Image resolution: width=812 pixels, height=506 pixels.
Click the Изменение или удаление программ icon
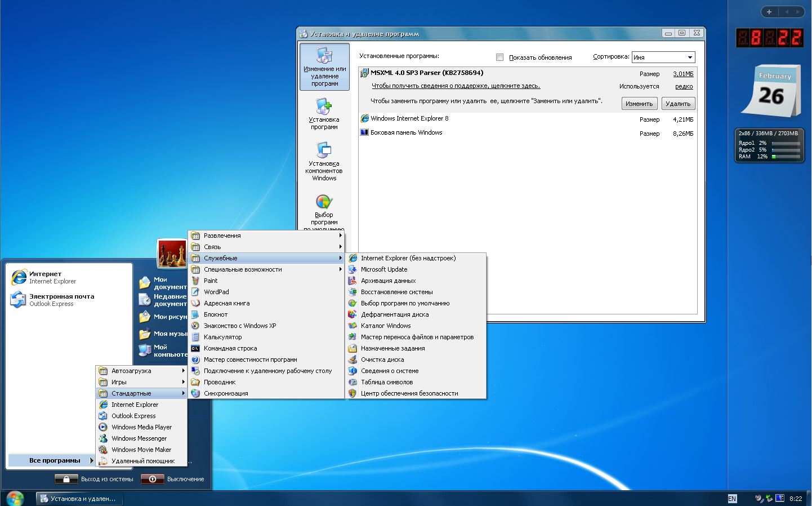[x=324, y=55]
